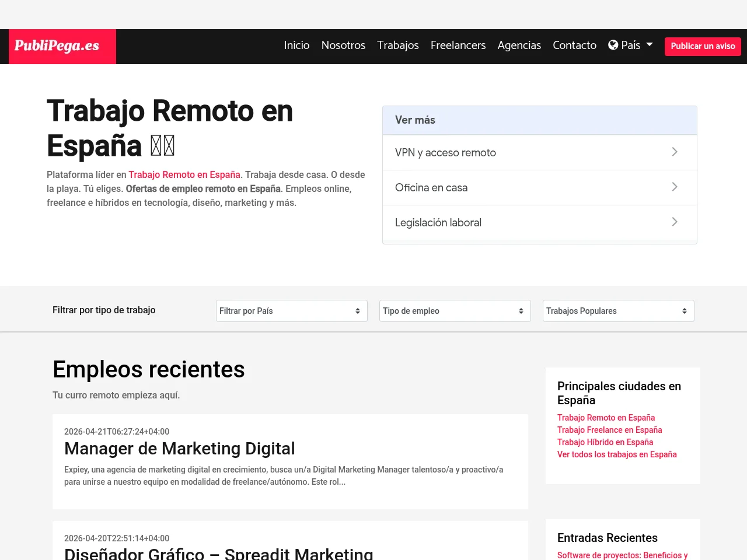Screen dimensions: 747x560
Task: Open the Filtrar por País dropdown
Action: (x=292, y=311)
